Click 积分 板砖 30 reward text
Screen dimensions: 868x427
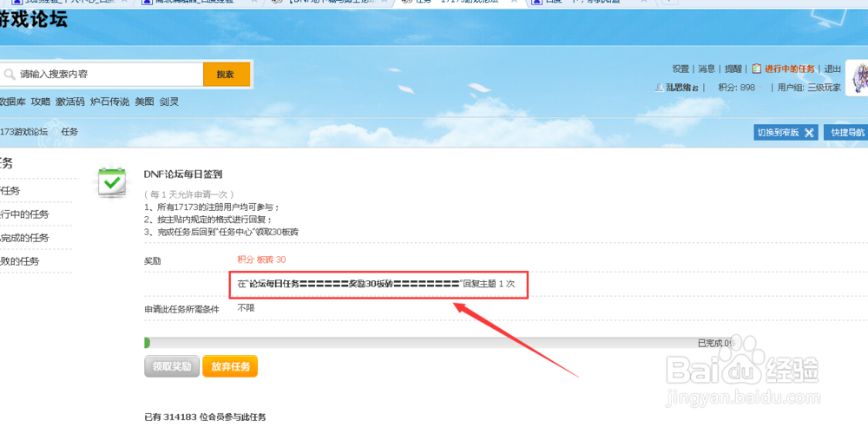coord(262,259)
